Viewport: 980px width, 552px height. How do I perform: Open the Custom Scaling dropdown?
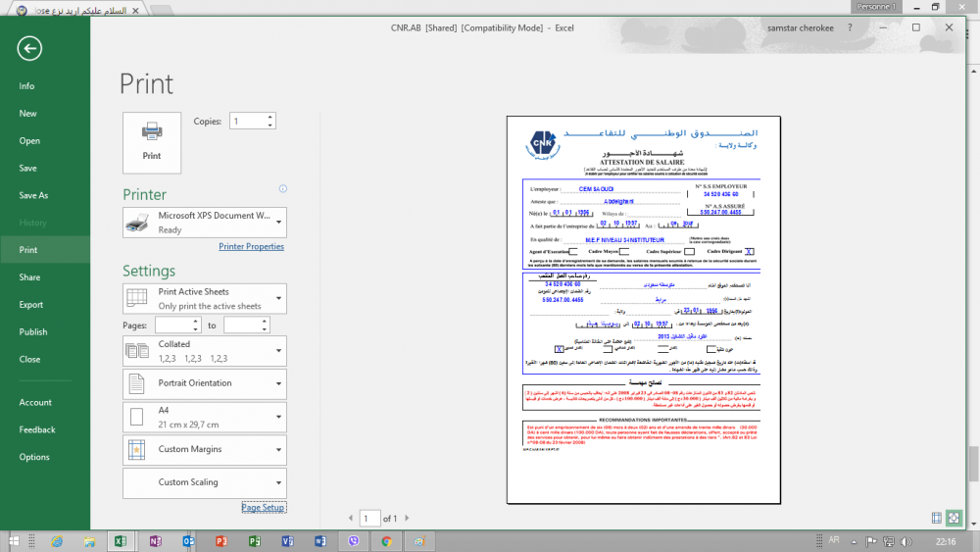click(x=205, y=482)
